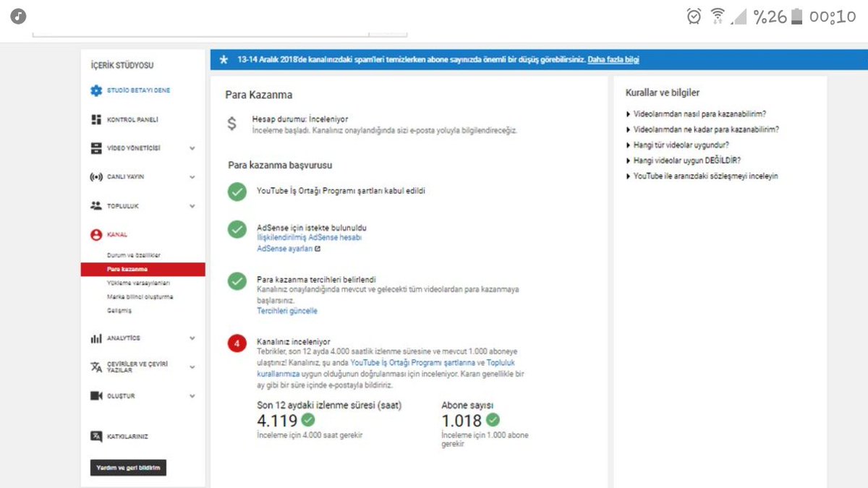The width and height of the screenshot is (868, 488).
Task: Tap the Wi-Fi status icon
Action: click(718, 16)
